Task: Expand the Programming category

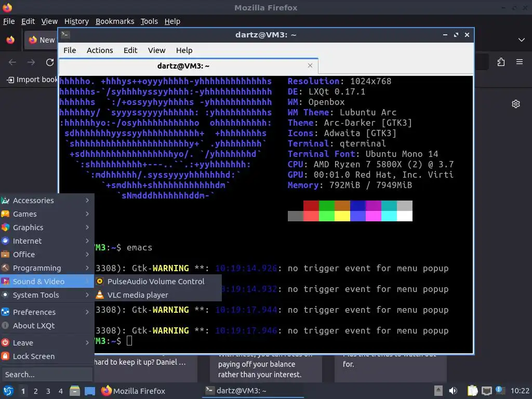Action: [x=47, y=268]
